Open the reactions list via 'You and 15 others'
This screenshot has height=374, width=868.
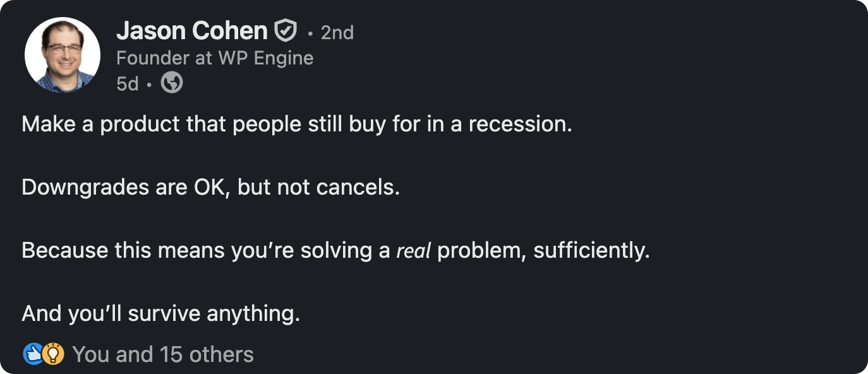coord(164,354)
